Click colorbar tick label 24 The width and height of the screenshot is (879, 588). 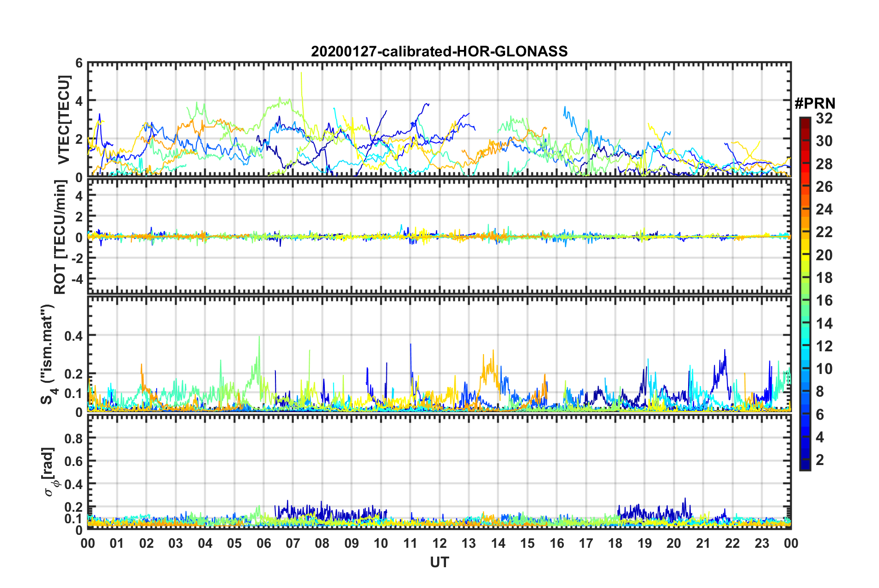tap(824, 209)
